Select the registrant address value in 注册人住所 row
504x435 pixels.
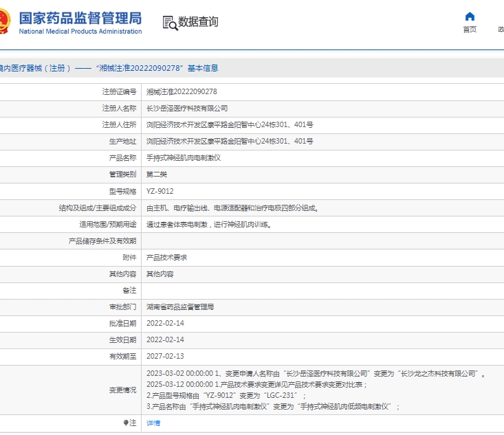(230, 124)
